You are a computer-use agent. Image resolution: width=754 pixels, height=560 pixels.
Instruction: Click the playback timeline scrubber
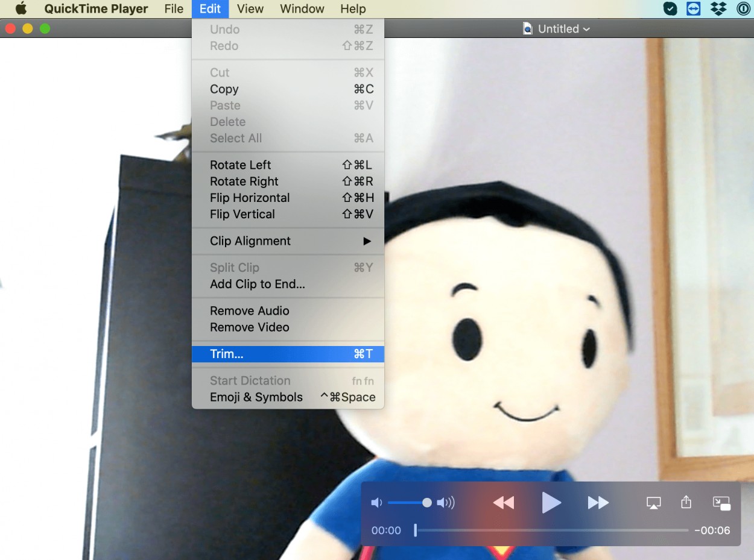point(415,530)
